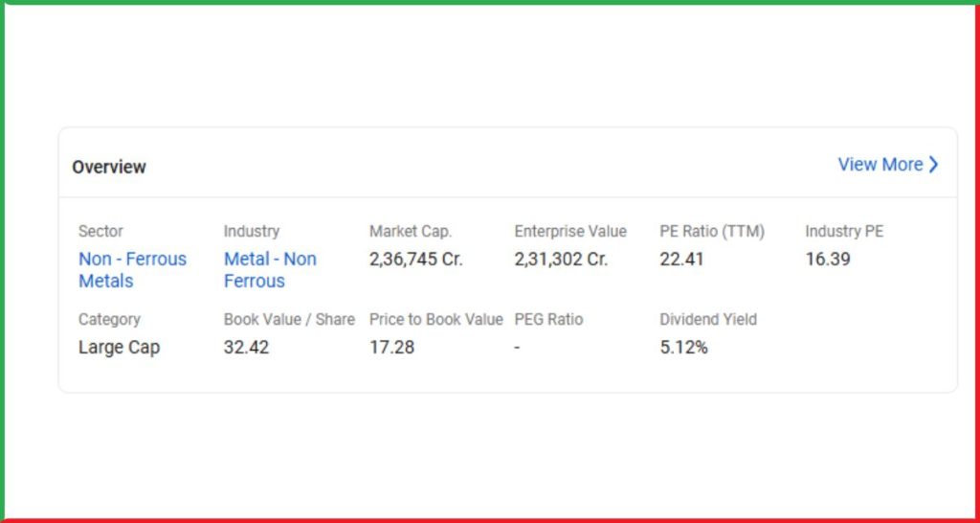Click the Overview heading
This screenshot has height=523, width=980.
(109, 167)
